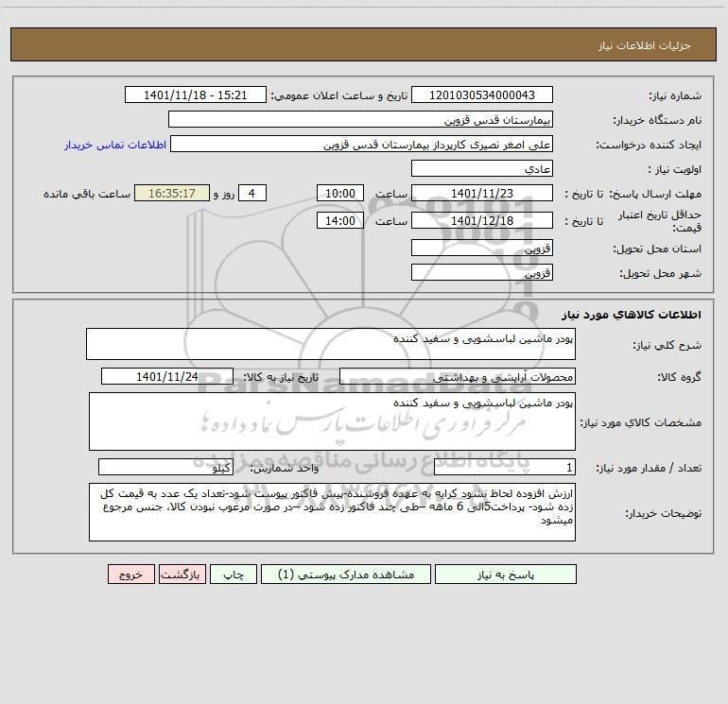This screenshot has height=704, width=728.
Task: Click the label تعداد / مقدار مورد نیاز
Action: (x=649, y=469)
